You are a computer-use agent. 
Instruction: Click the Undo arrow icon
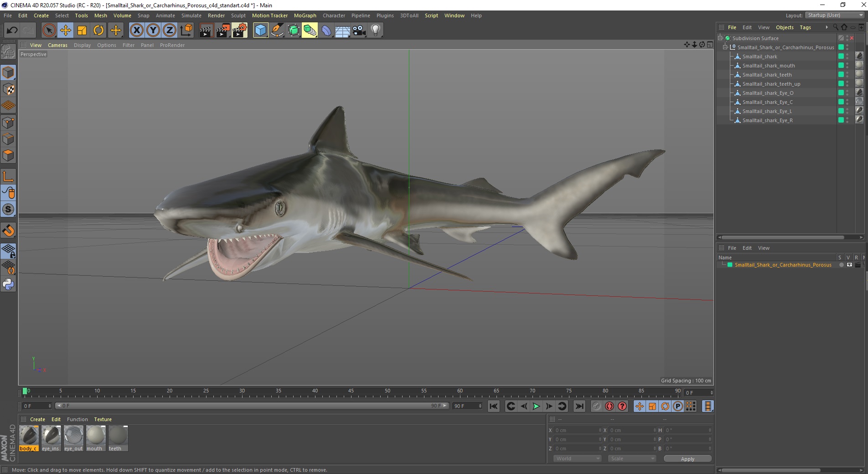pos(12,31)
